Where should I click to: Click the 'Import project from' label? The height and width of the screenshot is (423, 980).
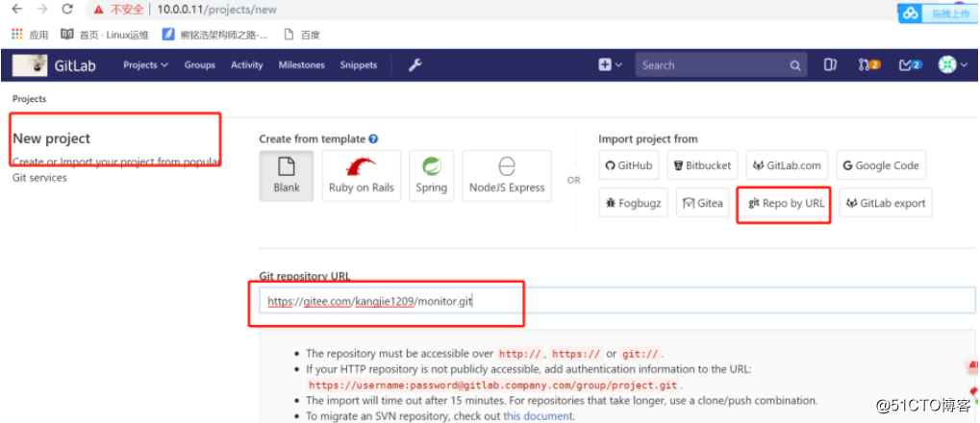pos(648,139)
